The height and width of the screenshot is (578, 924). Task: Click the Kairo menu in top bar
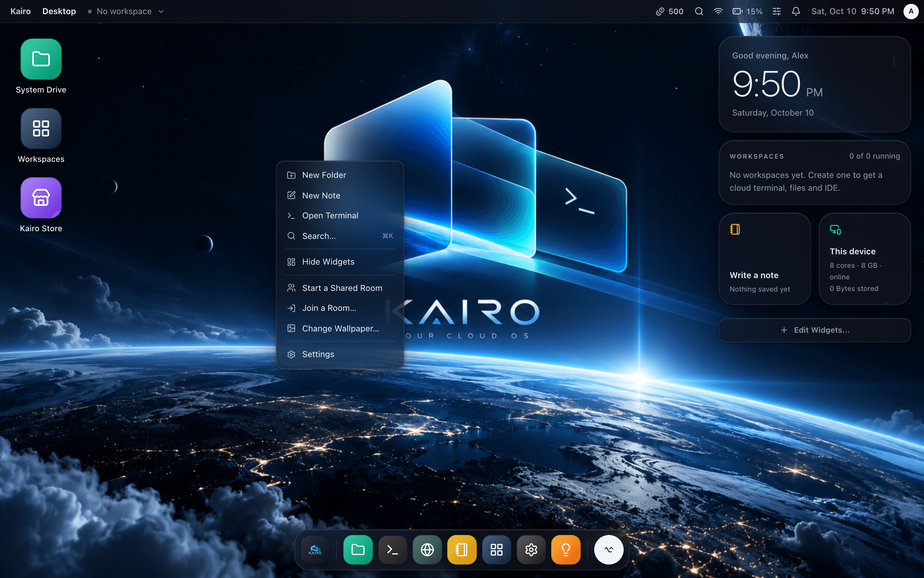tap(21, 12)
